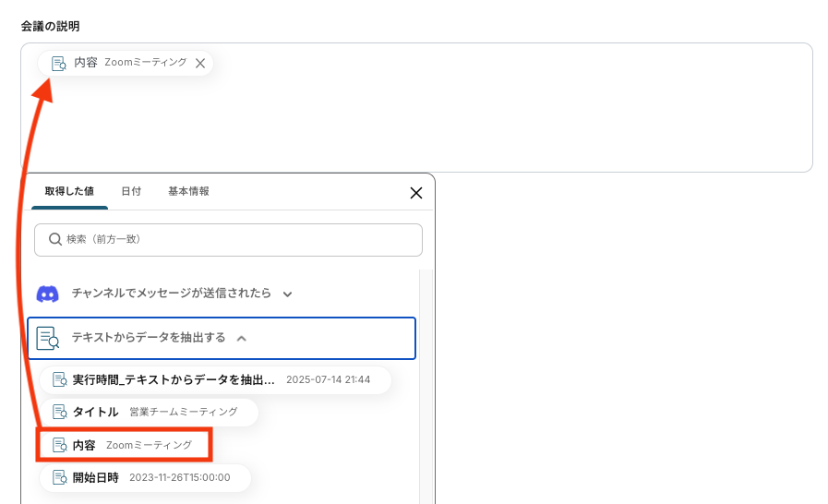
Task: Open the 基本情報 tab
Action: point(188,191)
